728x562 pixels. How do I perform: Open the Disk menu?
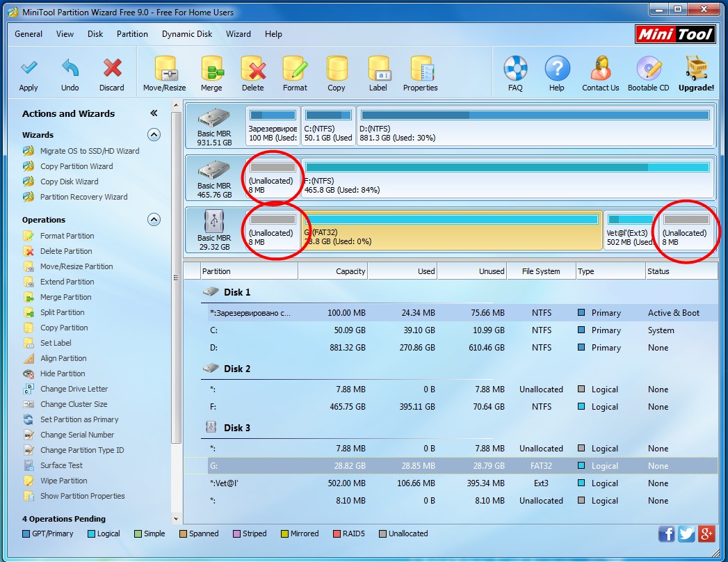coord(95,34)
